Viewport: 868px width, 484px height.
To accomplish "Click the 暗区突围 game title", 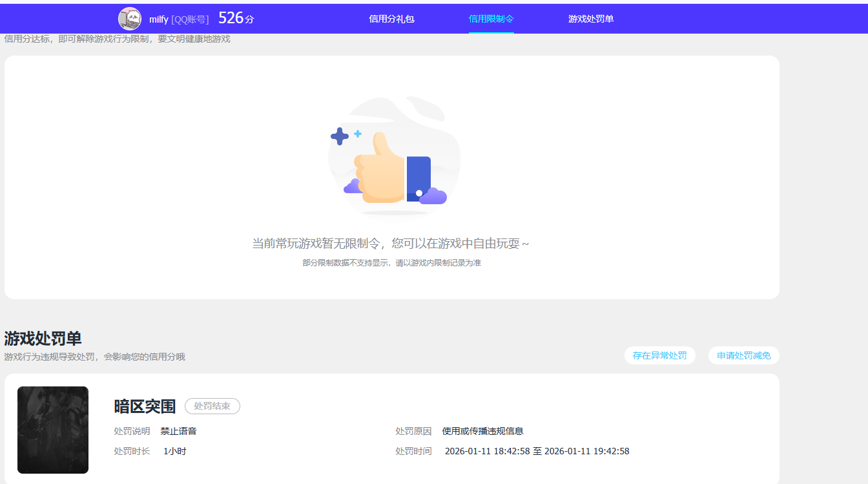I will (x=145, y=406).
